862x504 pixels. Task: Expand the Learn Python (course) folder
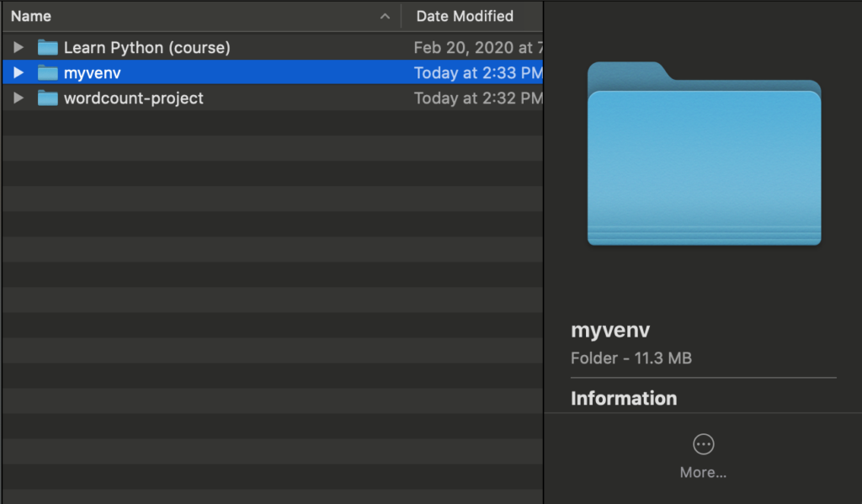coord(19,47)
